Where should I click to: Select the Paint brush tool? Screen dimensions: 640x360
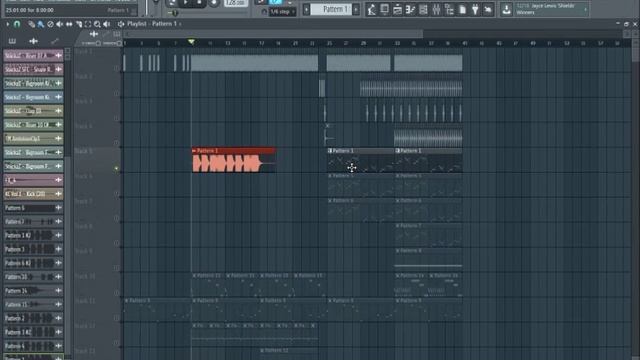pyautogui.click(x=41, y=24)
